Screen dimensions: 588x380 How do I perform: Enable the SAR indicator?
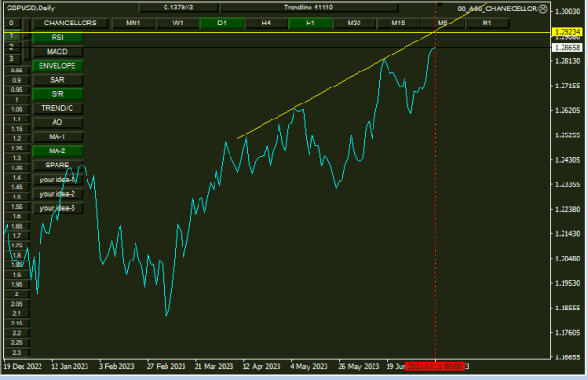coord(57,80)
